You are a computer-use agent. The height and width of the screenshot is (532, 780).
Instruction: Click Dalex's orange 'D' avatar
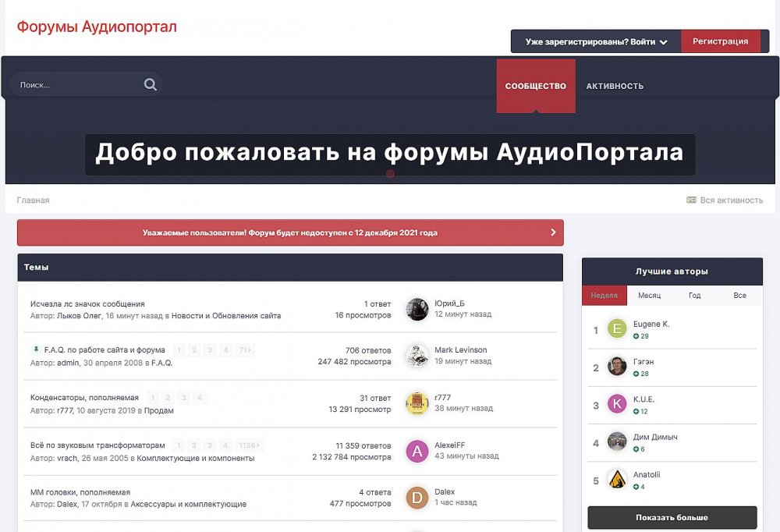[x=417, y=498]
